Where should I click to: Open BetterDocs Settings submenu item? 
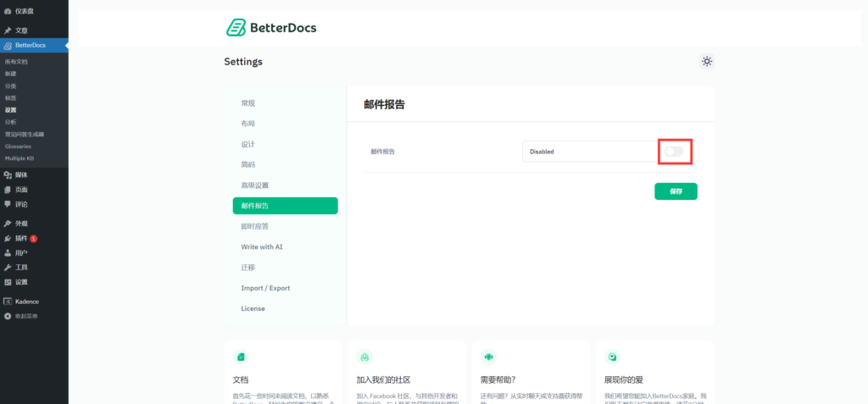click(10, 110)
